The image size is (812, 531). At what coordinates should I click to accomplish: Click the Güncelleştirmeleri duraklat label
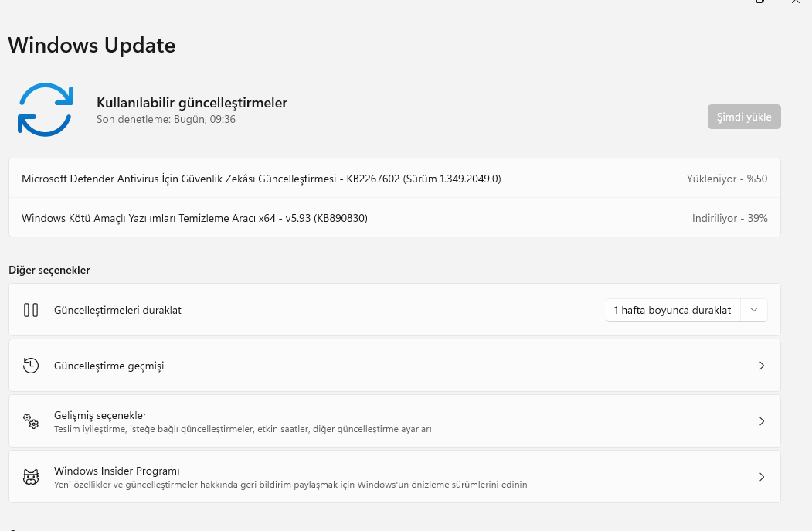117,310
